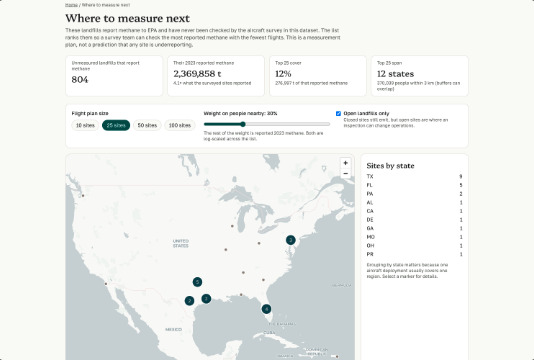Image resolution: width=534 pixels, height=360 pixels.
Task: Open the cluster of 4 sites in Florida
Action: pyautogui.click(x=266, y=309)
